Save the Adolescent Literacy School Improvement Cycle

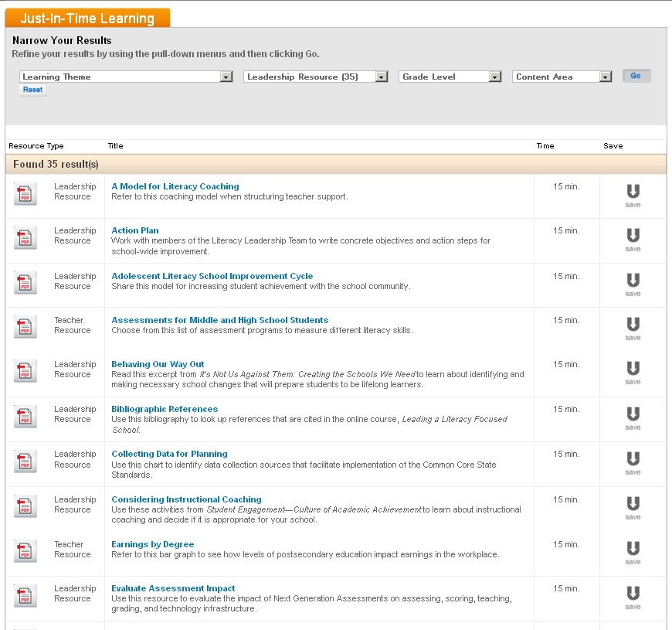tap(633, 284)
